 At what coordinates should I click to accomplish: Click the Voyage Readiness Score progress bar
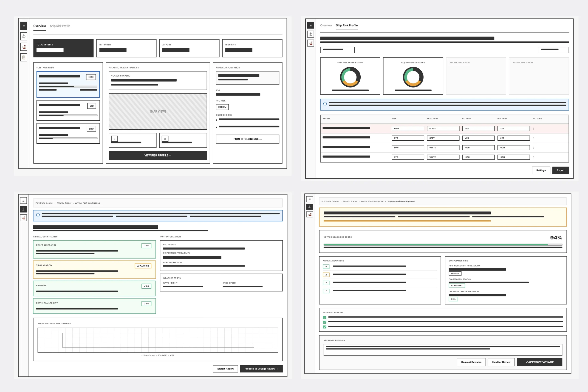[x=442, y=245]
